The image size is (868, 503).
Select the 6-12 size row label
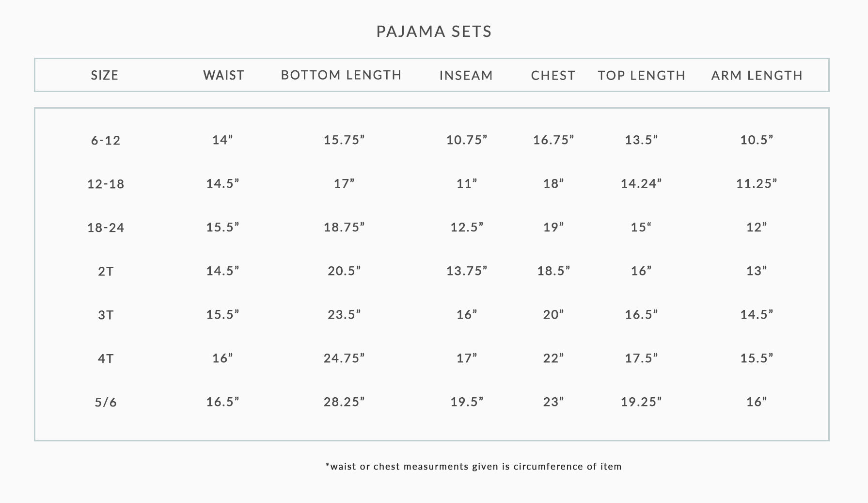(x=106, y=140)
